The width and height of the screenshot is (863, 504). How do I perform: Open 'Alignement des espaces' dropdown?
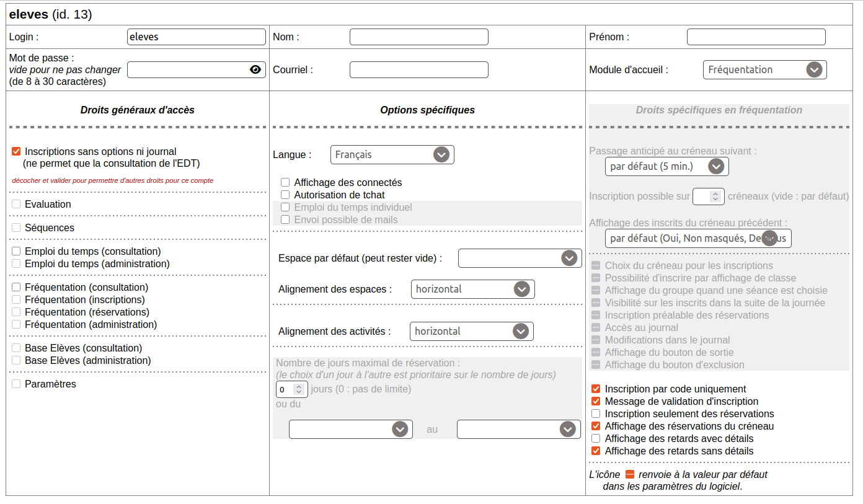[x=473, y=289]
